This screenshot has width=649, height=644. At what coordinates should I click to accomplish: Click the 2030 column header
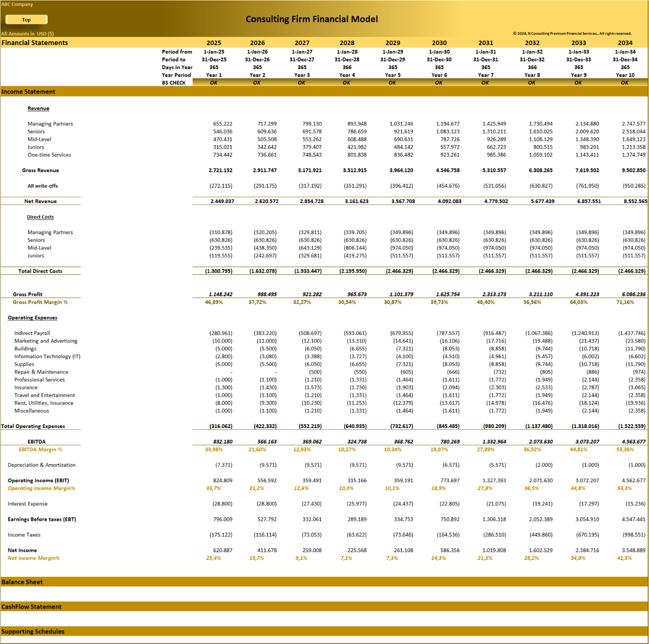(x=439, y=43)
